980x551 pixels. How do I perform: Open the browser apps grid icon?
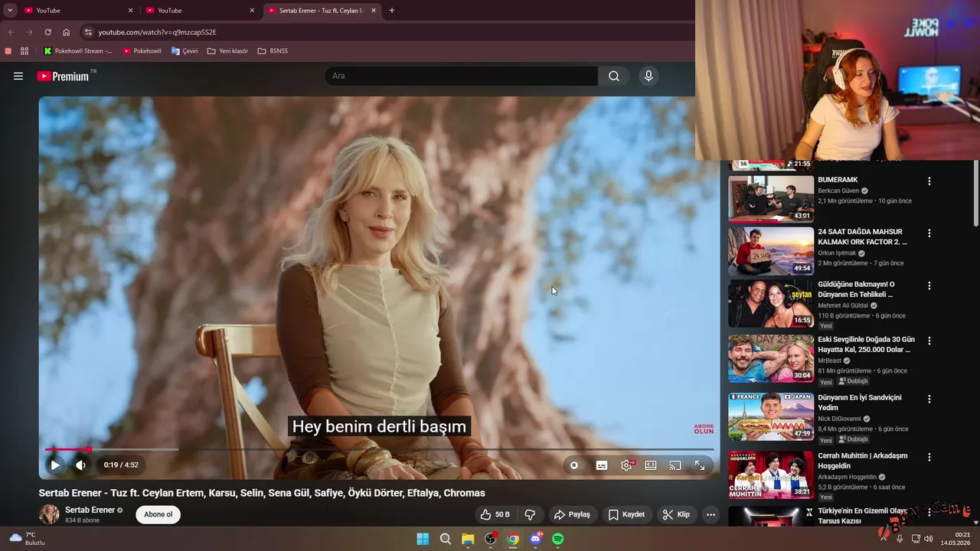pos(24,51)
